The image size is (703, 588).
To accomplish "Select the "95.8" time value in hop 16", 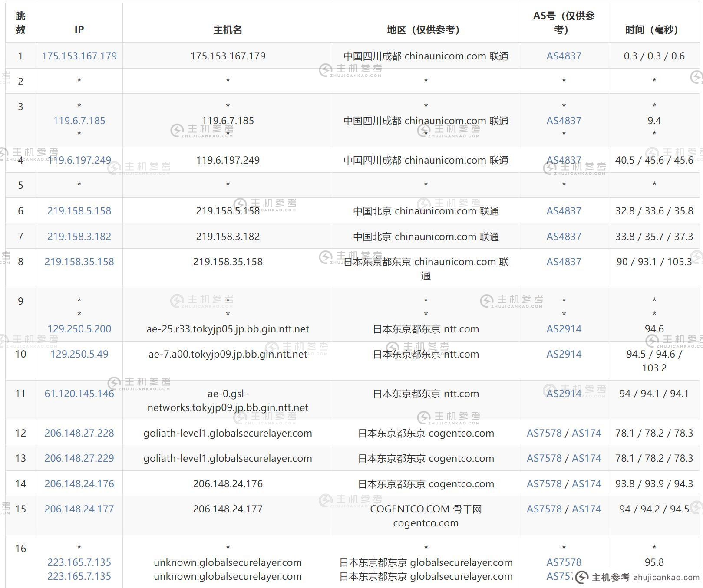I will coord(654,562).
